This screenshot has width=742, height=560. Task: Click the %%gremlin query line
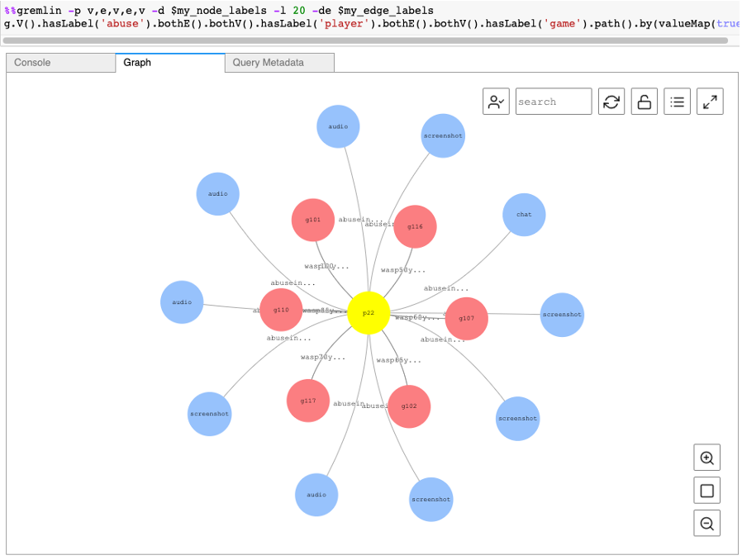click(x=219, y=11)
